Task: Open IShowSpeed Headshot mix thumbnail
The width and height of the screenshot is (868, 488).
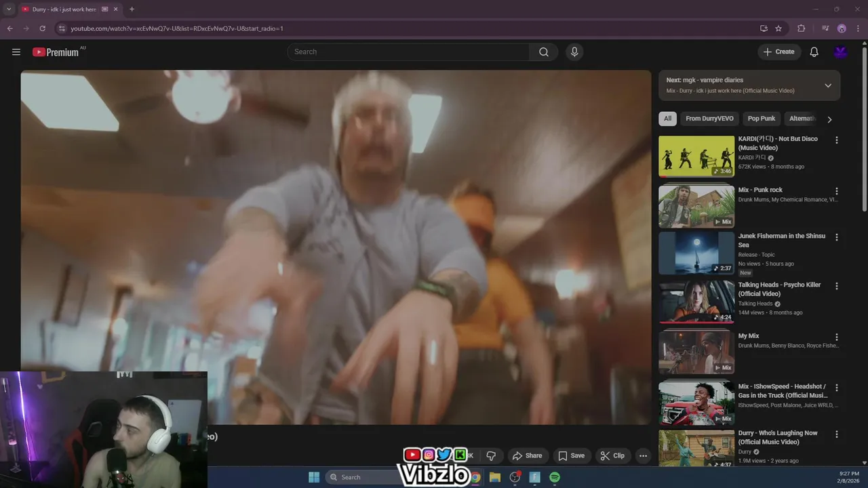Action: pos(696,403)
